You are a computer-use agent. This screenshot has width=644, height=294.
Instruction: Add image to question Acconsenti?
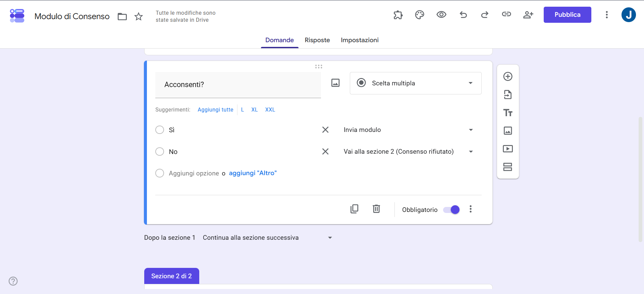pos(335,83)
